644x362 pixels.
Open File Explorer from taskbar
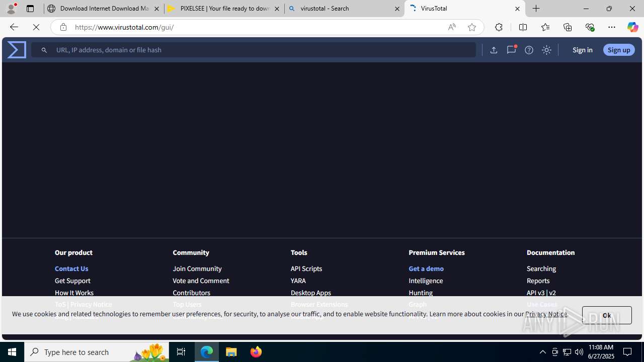231,352
